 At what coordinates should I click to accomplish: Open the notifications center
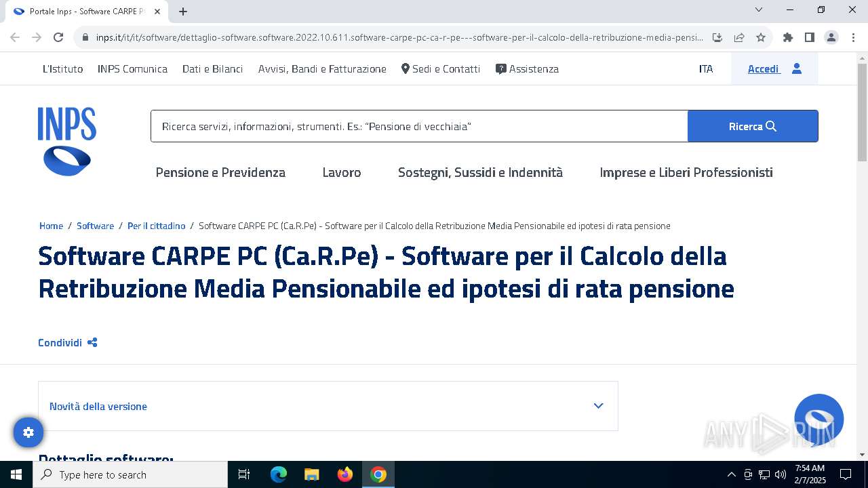click(x=846, y=474)
